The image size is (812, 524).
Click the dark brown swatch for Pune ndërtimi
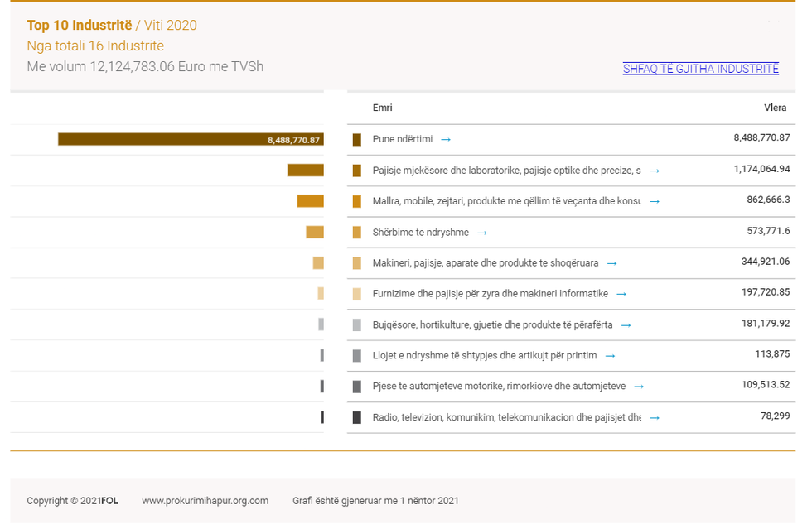357,140
